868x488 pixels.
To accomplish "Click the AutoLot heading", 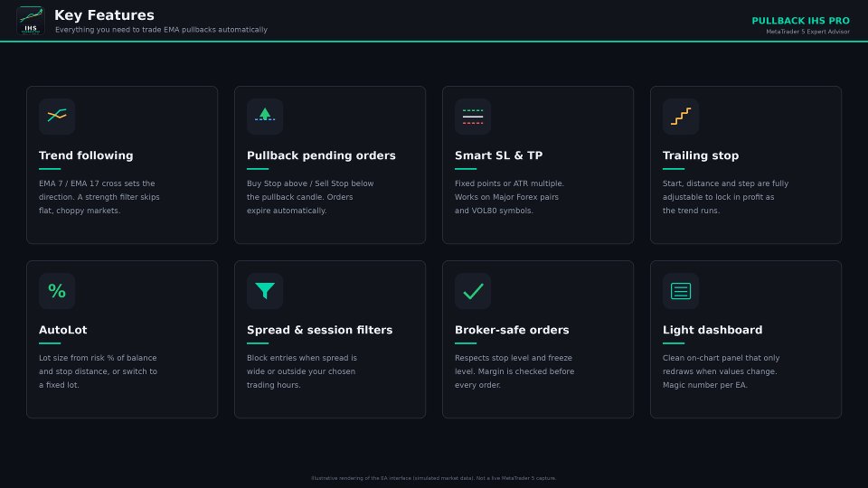I will (x=63, y=330).
